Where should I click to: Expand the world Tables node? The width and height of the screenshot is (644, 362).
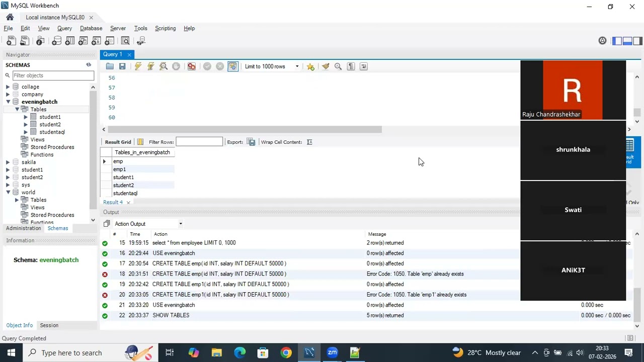pos(17,200)
